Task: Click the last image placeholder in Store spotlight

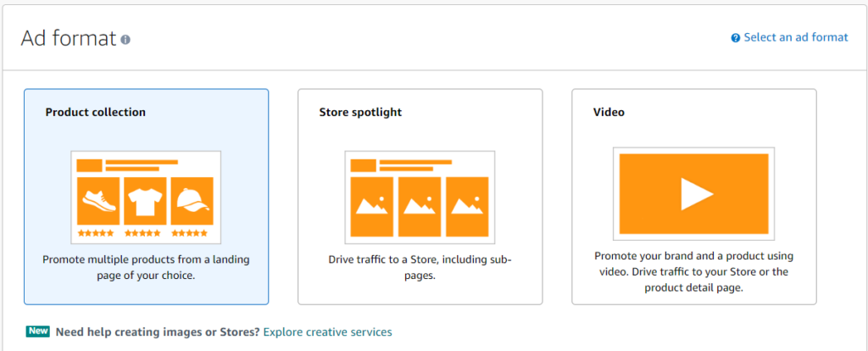Action: pyautogui.click(x=467, y=207)
